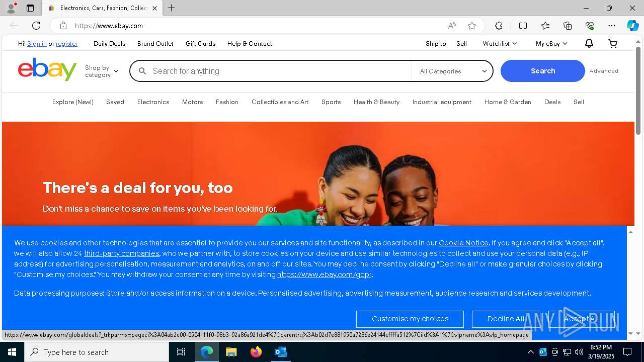Image resolution: width=644 pixels, height=362 pixels.
Task: Click Customise my choices button
Action: [410, 319]
